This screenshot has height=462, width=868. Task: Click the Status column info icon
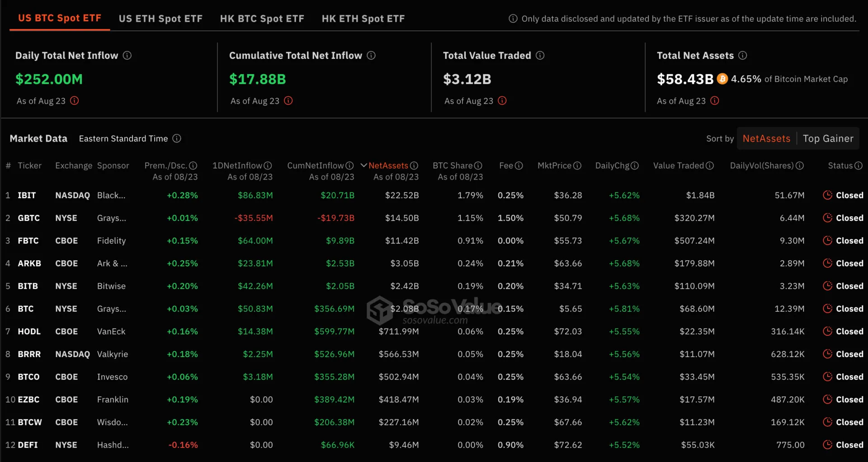coord(859,166)
